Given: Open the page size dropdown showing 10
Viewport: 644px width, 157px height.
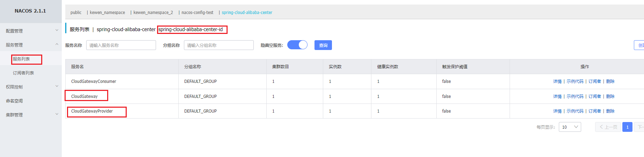Looking at the screenshot, I should (570, 127).
